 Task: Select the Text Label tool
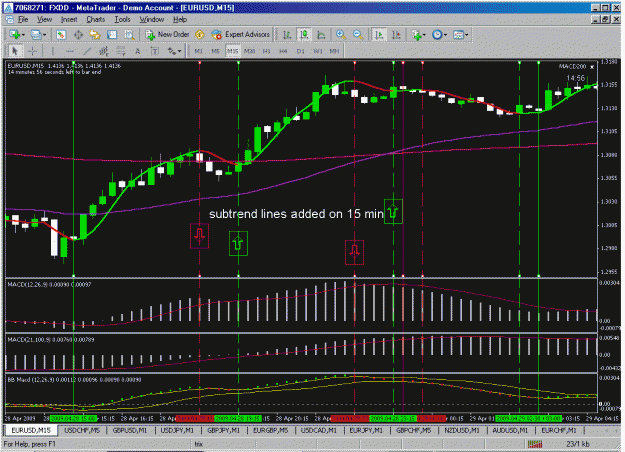tap(155, 51)
